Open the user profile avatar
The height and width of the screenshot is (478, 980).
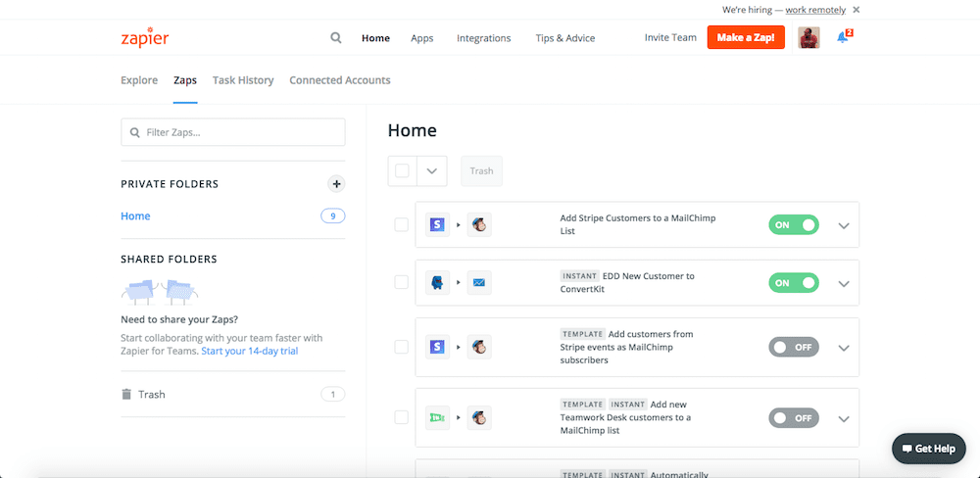[808, 37]
